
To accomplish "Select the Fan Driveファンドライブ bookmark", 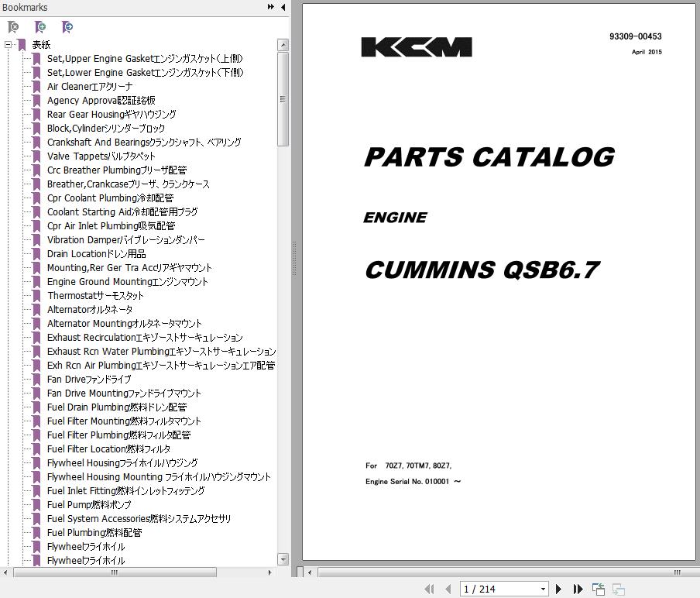I will pos(89,379).
